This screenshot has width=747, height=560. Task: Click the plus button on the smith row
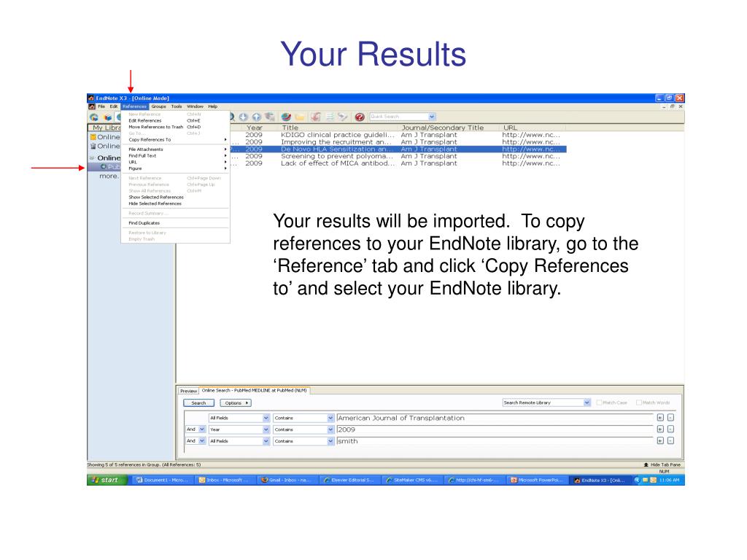(660, 441)
